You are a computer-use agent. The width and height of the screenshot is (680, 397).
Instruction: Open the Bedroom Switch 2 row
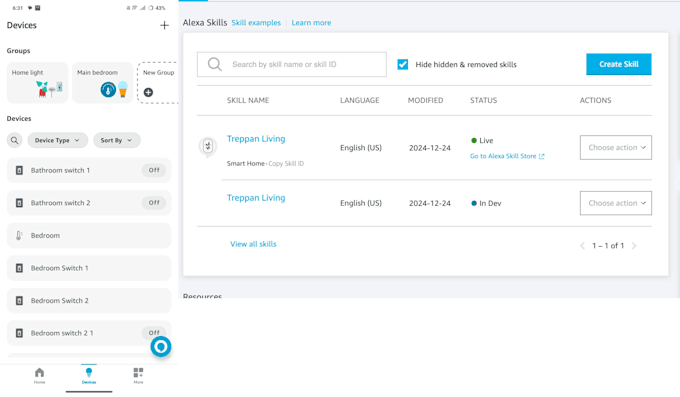[x=89, y=300]
